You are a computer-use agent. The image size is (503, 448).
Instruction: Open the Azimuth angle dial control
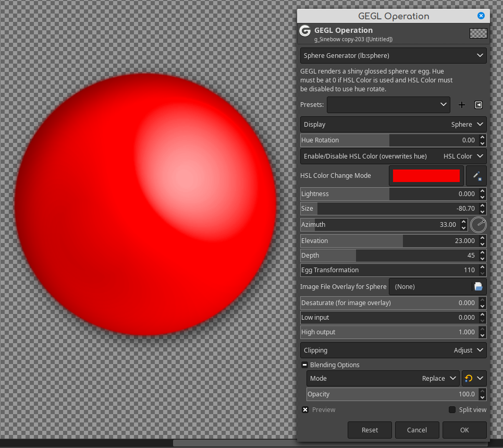pos(478,225)
